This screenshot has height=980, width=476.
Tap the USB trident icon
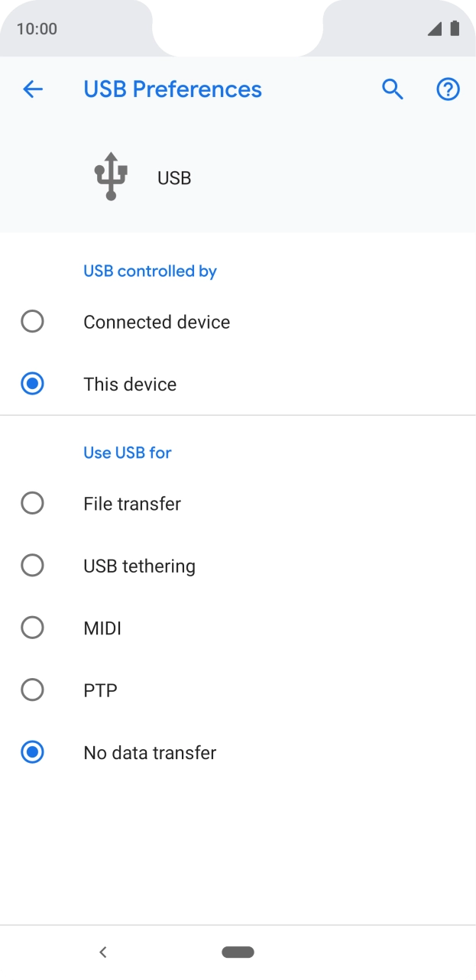click(x=111, y=177)
